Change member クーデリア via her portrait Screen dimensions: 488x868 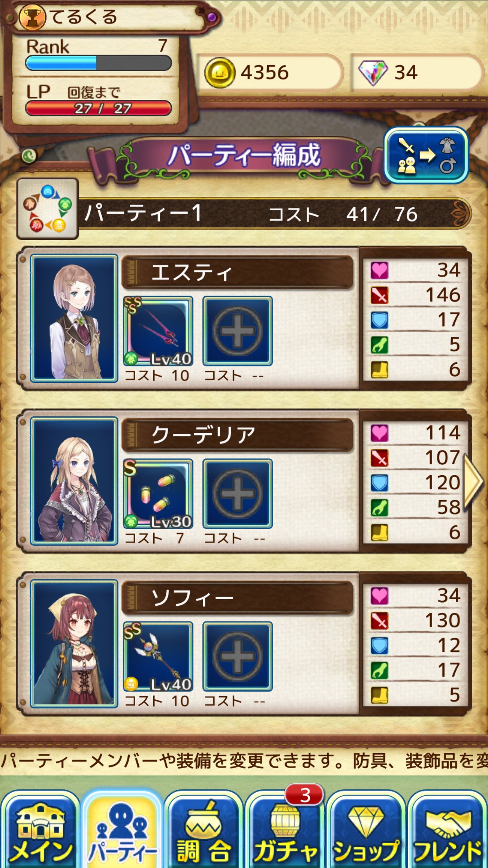point(74,481)
